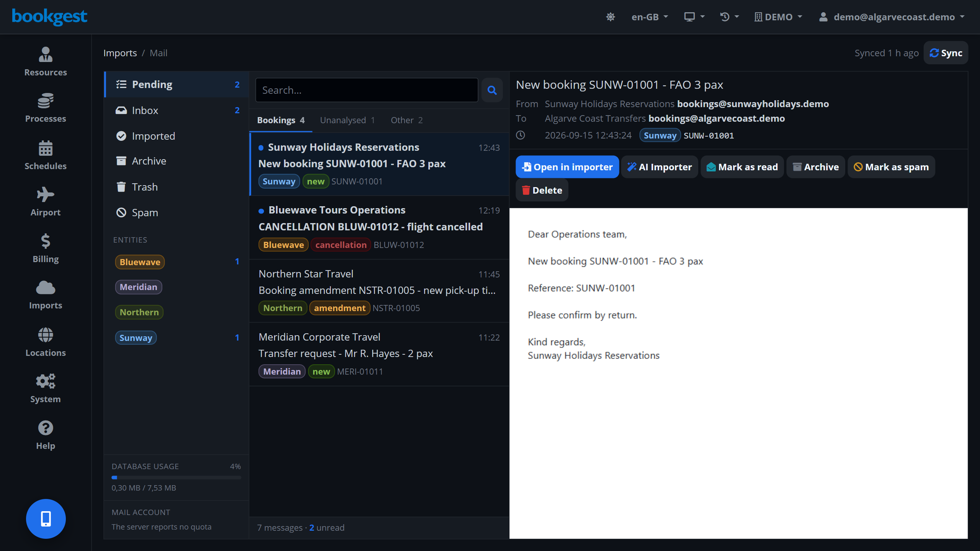Switch to the Bookings tab
This screenshot has width=980, height=551.
[281, 120]
